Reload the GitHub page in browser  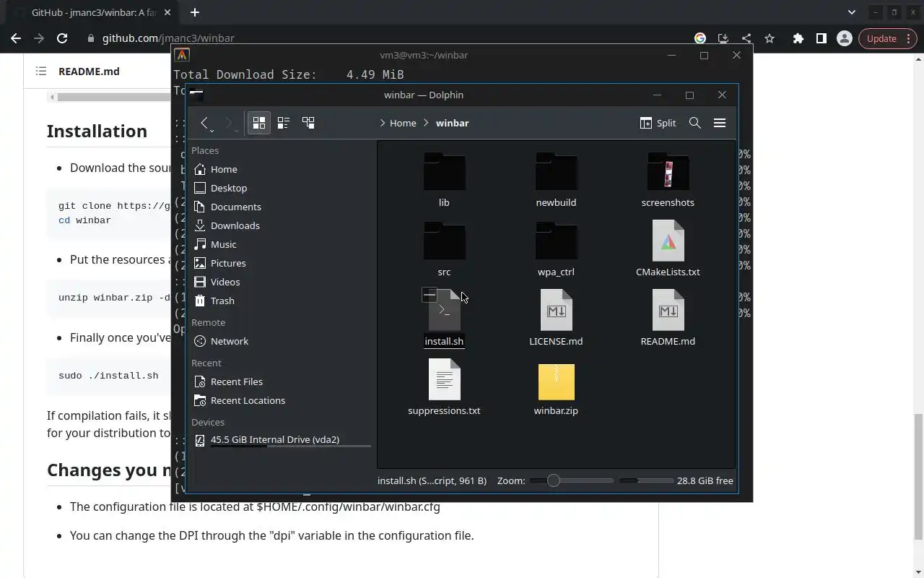click(x=62, y=38)
